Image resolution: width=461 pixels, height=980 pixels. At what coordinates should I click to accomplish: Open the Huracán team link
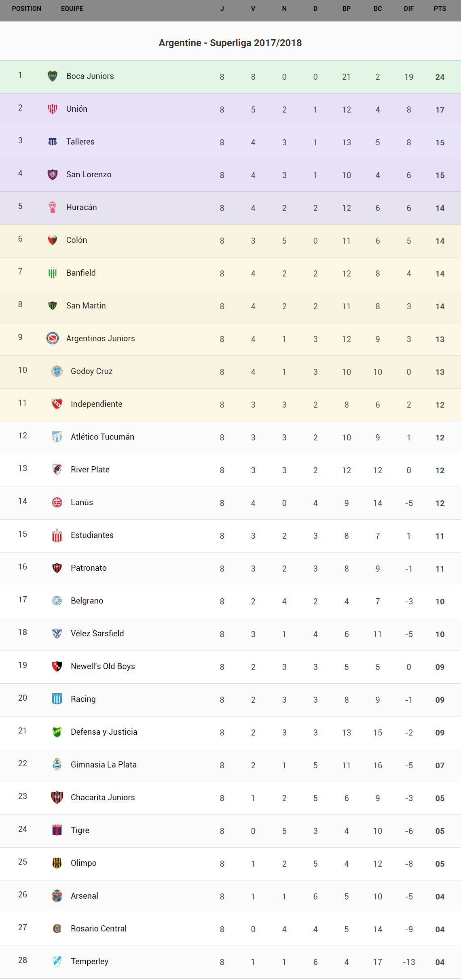point(81,207)
